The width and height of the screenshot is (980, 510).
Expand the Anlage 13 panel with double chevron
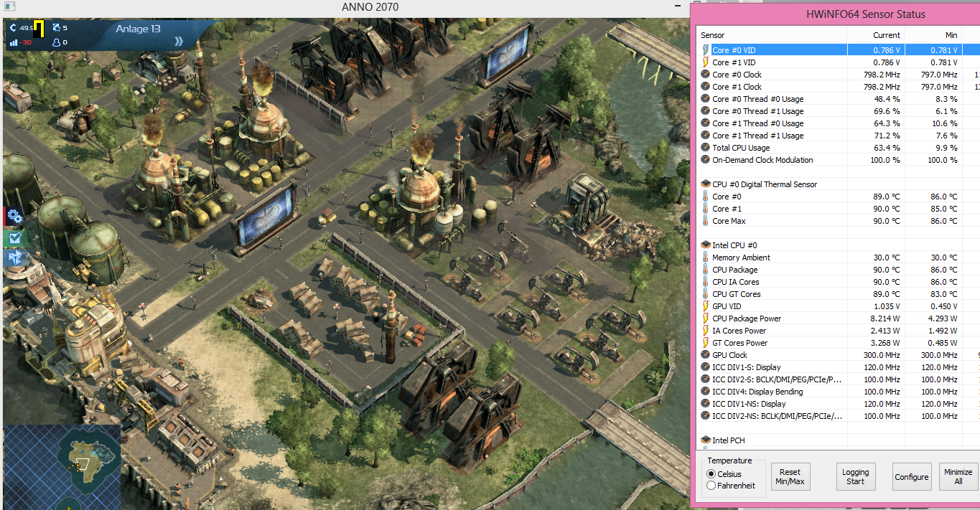[179, 42]
